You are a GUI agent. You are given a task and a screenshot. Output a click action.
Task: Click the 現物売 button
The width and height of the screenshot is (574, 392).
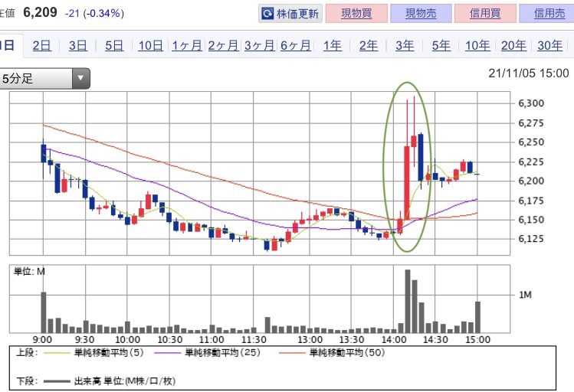point(421,14)
